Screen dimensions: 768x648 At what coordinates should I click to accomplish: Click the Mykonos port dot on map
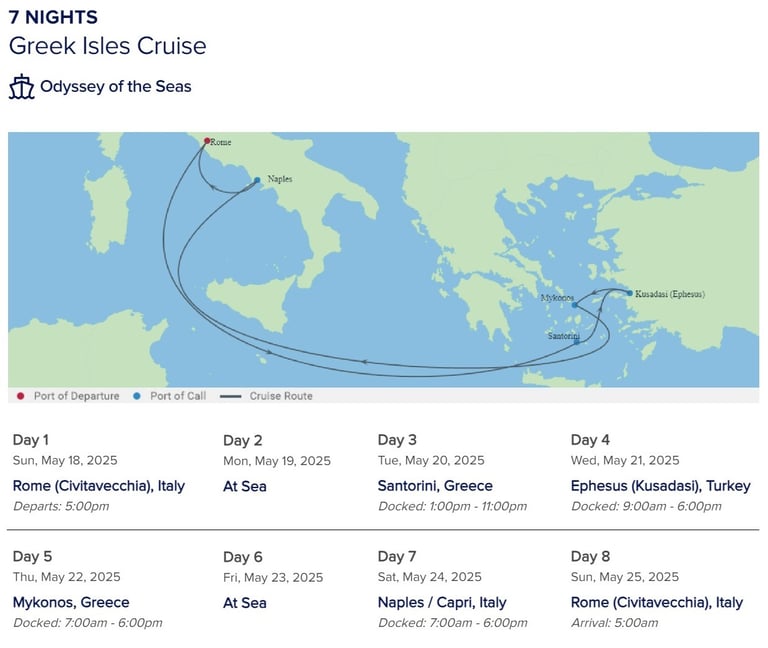[x=575, y=305]
